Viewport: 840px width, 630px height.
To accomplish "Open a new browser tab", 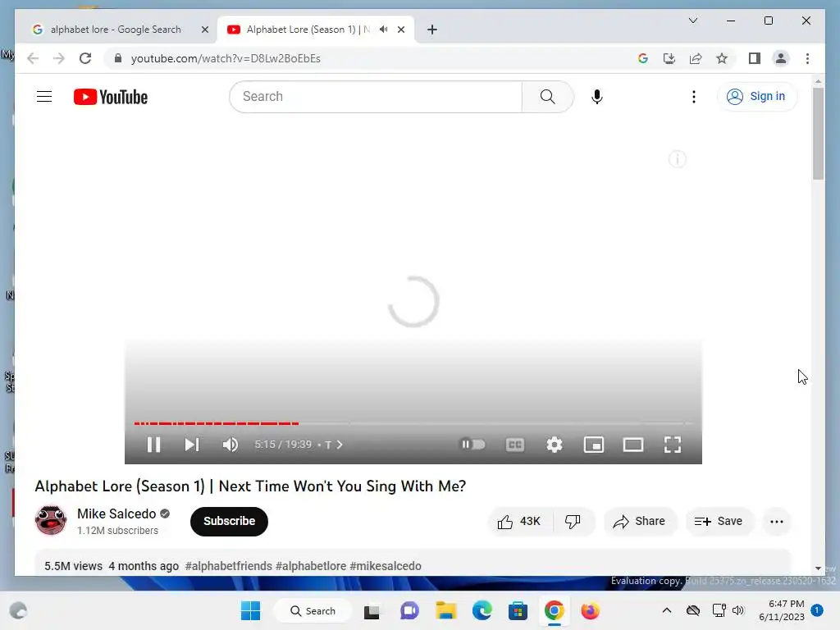I will coord(432,30).
